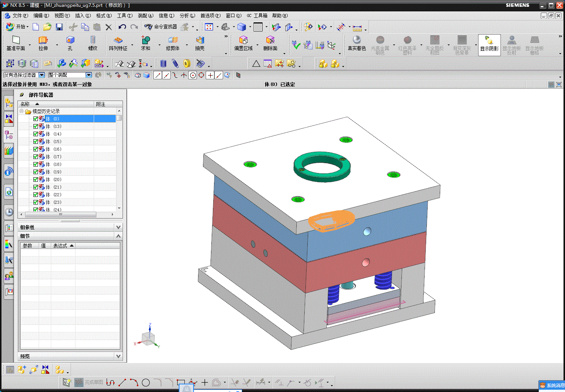Select the sketch line tool
This screenshot has height=392, width=565.
coord(122,383)
